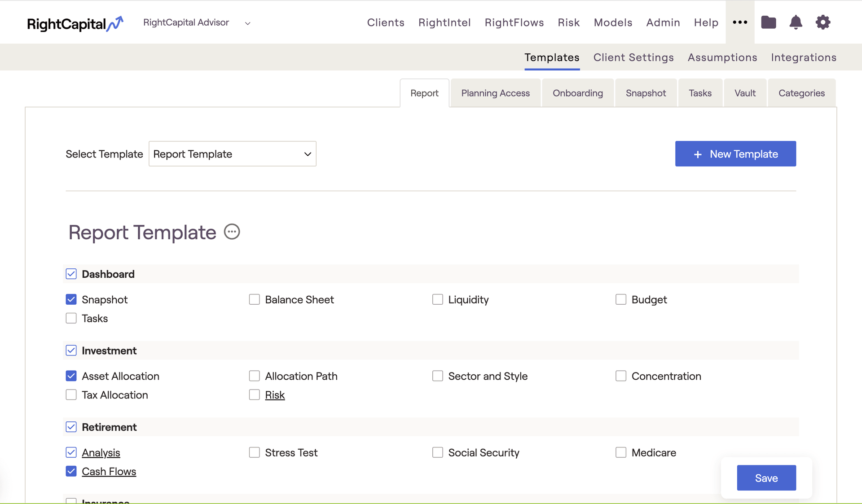
Task: Check the Sector and Style checkbox
Action: point(437,376)
